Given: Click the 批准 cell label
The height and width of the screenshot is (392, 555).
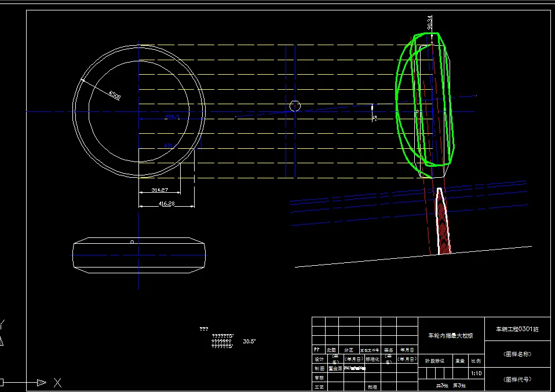Looking at the screenshot, I should (x=372, y=387).
